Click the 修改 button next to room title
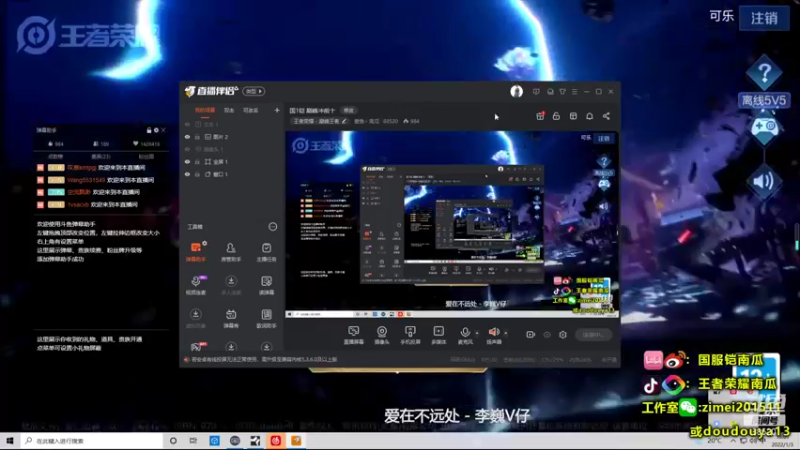The height and width of the screenshot is (450, 800). tap(348, 111)
